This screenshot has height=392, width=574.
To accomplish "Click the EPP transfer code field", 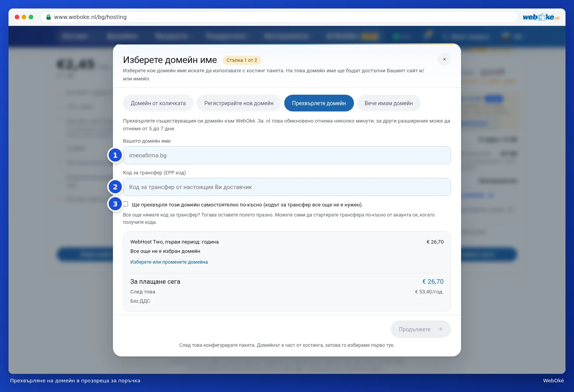I will (287, 187).
